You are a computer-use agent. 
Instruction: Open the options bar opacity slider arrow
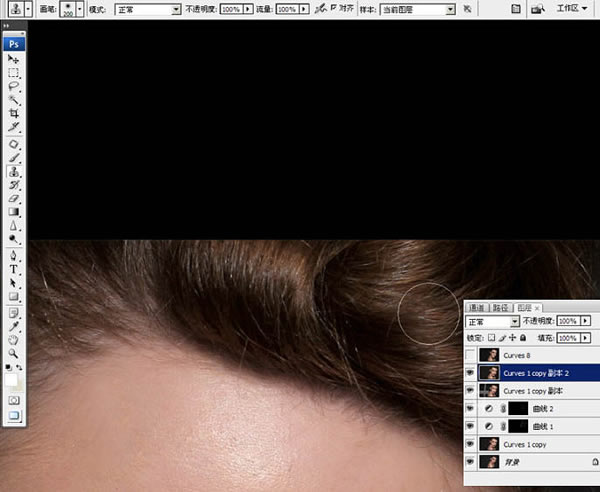point(248,9)
